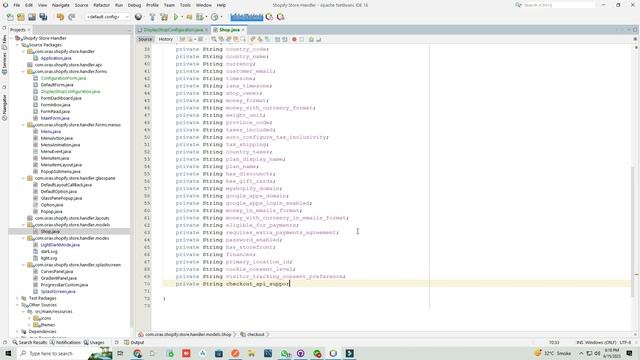Click the Windows Start button
The image size is (640, 360).
(x=8, y=353)
